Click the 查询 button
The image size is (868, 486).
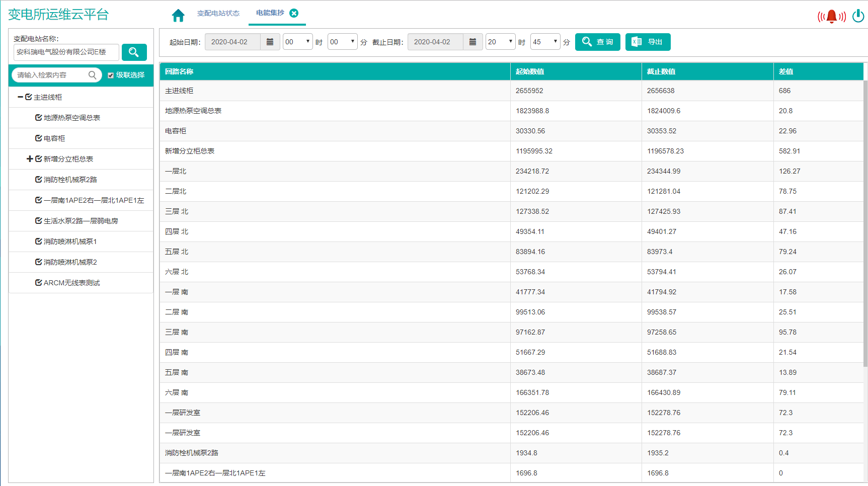598,42
